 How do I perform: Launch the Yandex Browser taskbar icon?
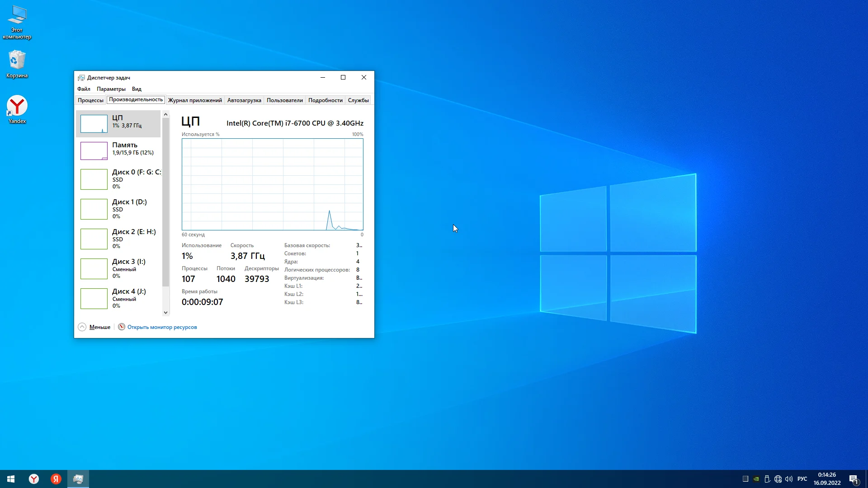click(x=34, y=479)
